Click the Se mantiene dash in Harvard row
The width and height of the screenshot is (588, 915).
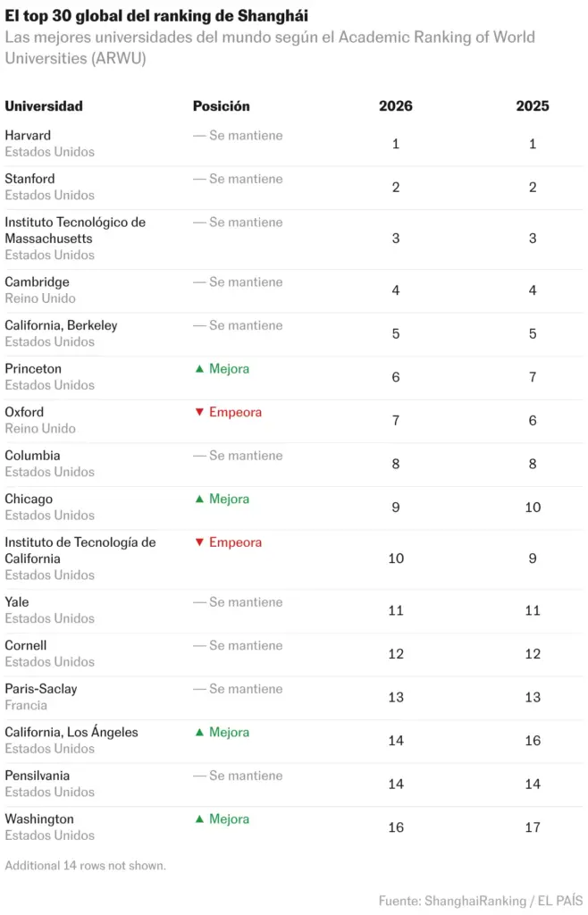tap(199, 136)
